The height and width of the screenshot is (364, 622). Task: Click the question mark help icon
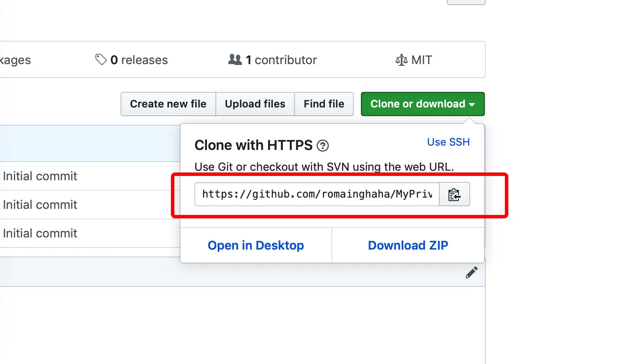click(x=323, y=146)
